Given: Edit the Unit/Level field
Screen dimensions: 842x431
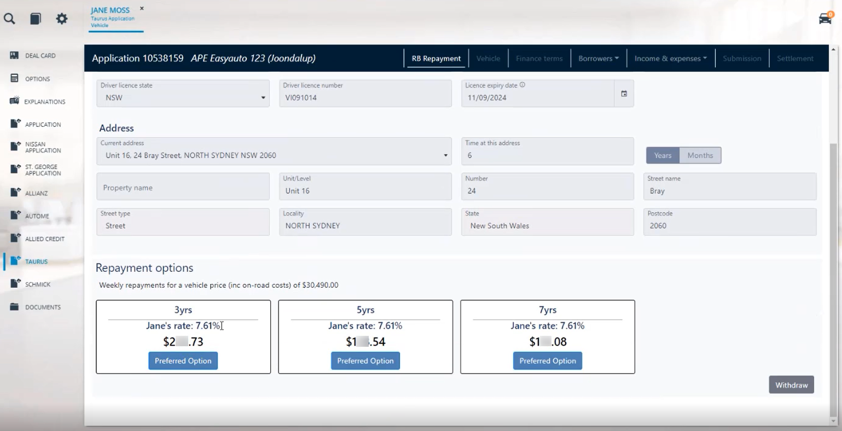Looking at the screenshot, I should pos(365,187).
